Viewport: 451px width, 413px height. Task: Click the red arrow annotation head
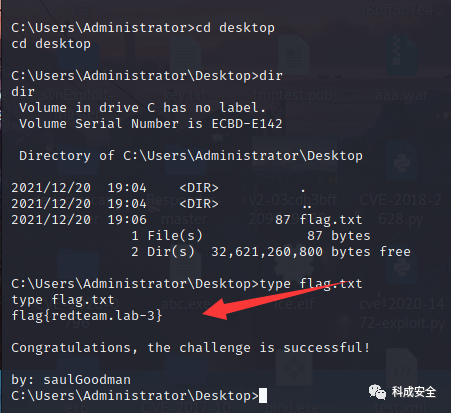(x=215, y=310)
